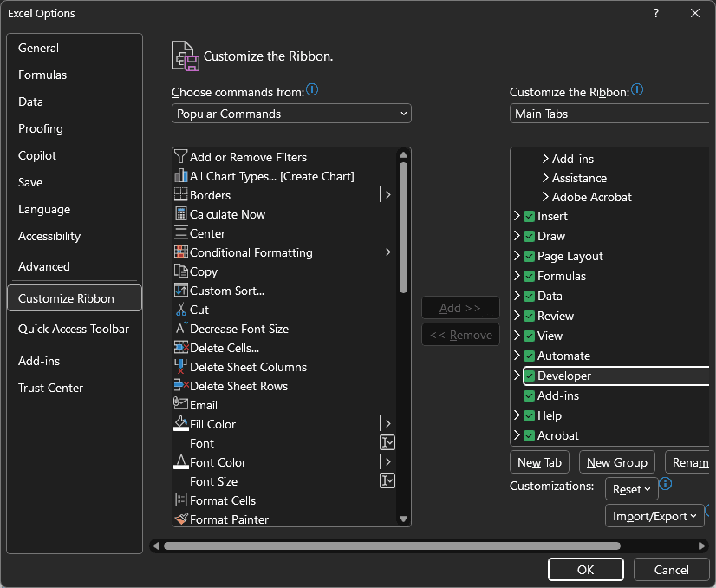Expand the Adobe Acrobat group
Image resolution: width=716 pixels, height=588 pixels.
point(545,197)
